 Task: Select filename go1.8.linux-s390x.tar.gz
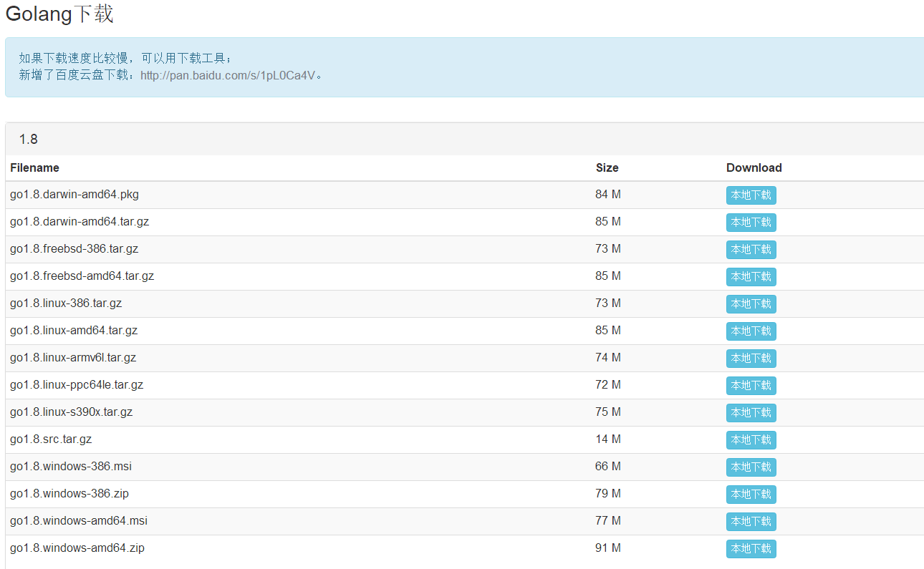coord(72,412)
